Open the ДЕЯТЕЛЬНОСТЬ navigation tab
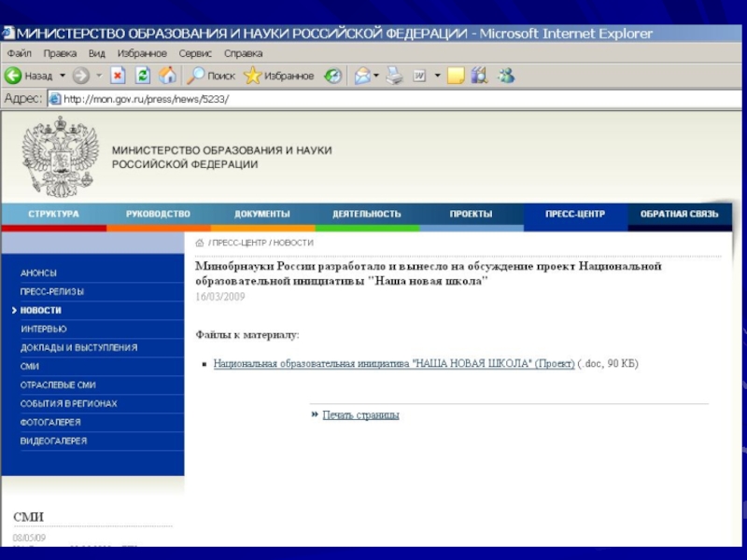747x560 pixels. tap(367, 214)
